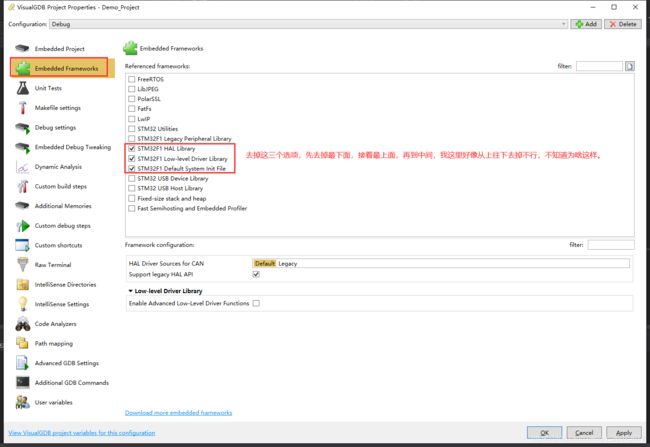This screenshot has height=447, width=650.
Task: Click the User variables people icon
Action: [22, 402]
